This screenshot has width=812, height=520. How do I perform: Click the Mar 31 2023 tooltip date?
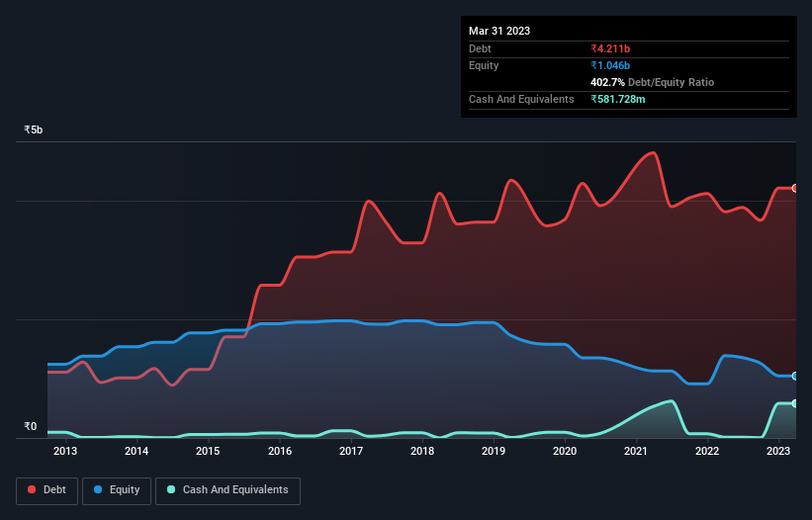(x=499, y=31)
